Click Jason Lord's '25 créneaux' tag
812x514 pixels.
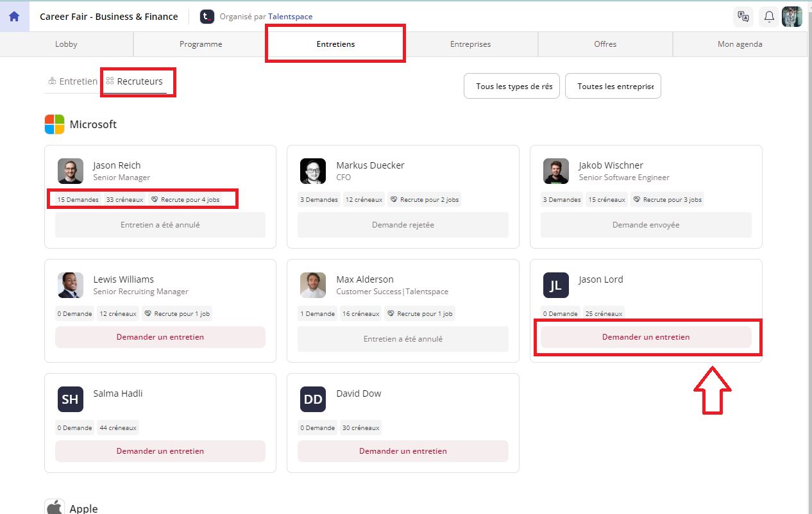(604, 313)
